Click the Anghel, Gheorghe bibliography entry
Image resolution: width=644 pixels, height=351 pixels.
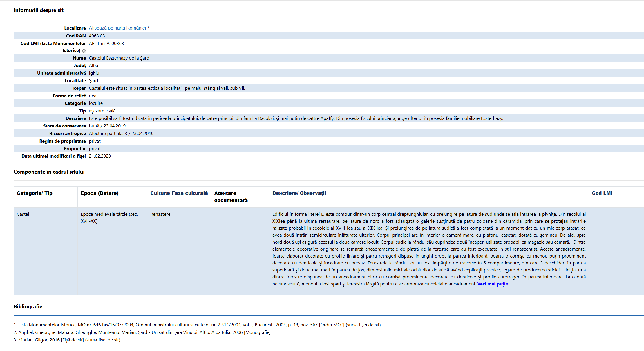point(142,332)
